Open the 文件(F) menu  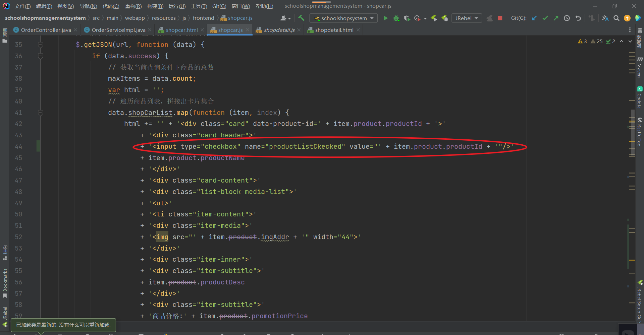click(x=23, y=6)
